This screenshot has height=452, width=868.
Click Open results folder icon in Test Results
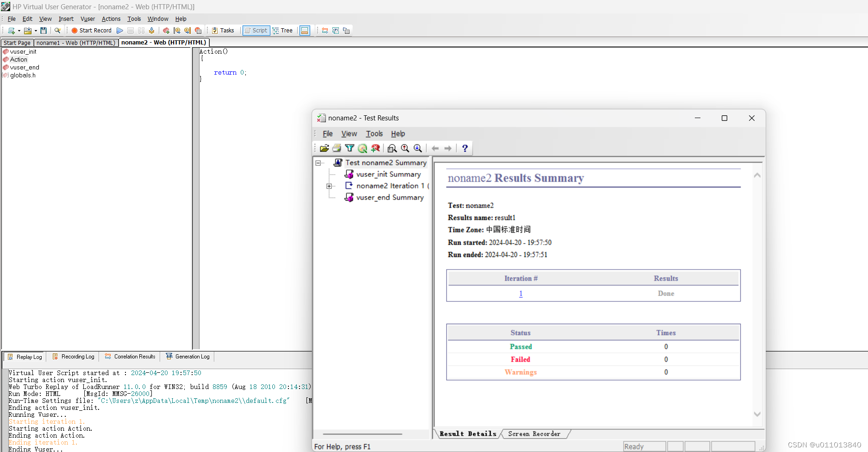click(324, 148)
